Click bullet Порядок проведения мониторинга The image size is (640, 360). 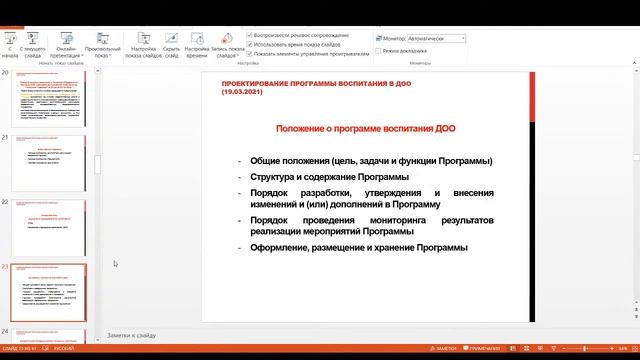point(372,226)
